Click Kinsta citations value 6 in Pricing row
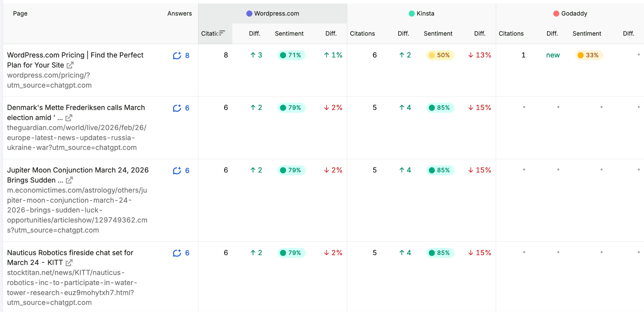This screenshot has width=644, height=312. click(x=375, y=55)
